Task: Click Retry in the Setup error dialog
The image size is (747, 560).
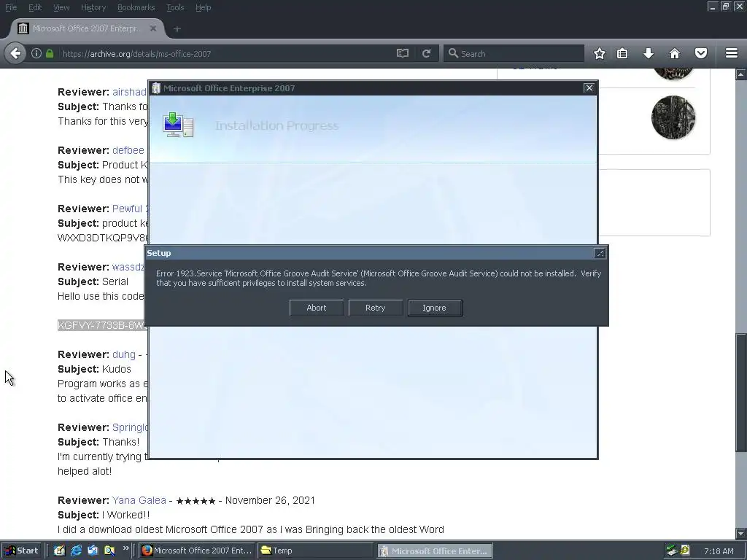Action: tap(376, 308)
